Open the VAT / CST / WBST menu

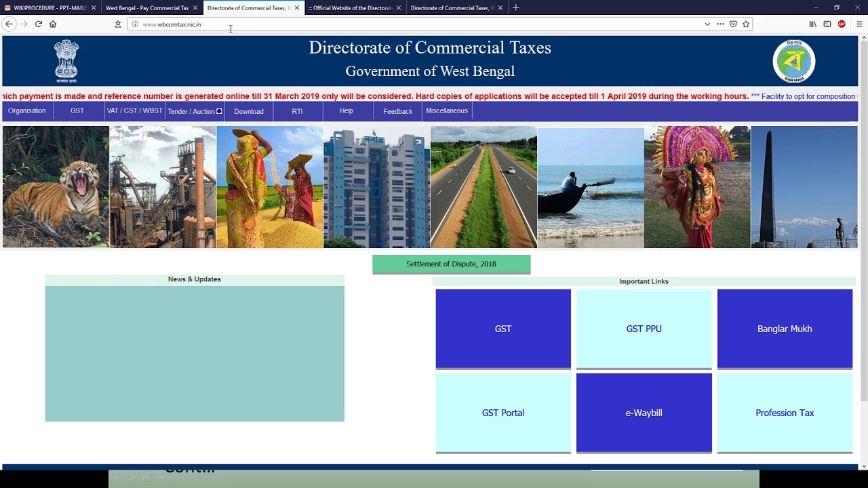click(134, 110)
